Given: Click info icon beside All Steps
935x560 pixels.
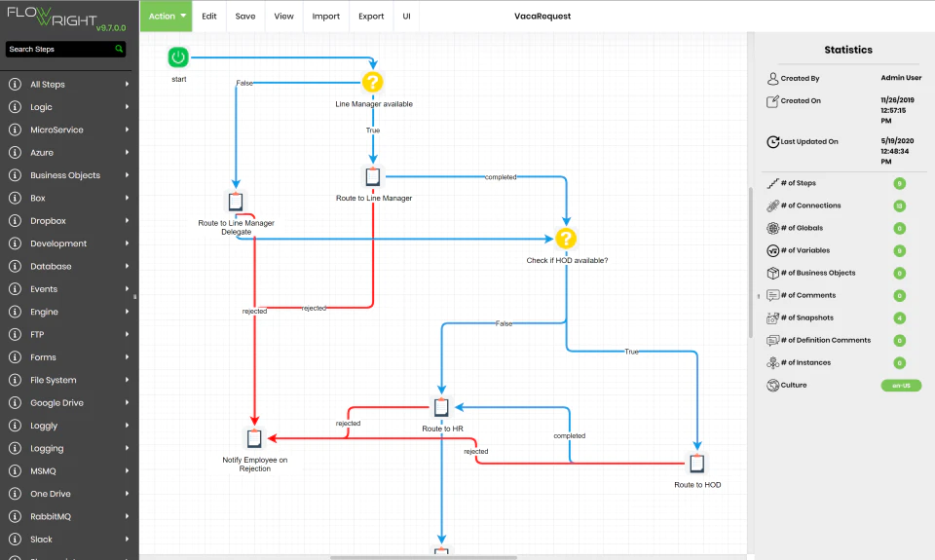Looking at the screenshot, I should click(15, 84).
